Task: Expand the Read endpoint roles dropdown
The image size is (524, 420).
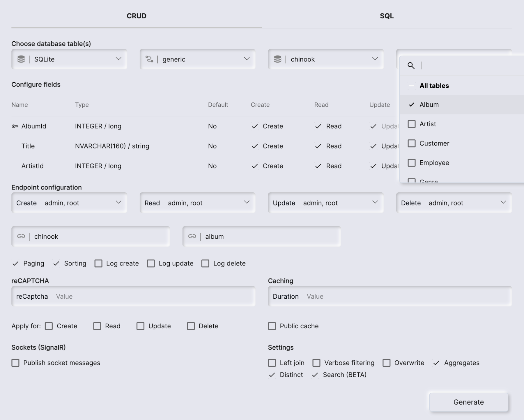Action: [x=247, y=203]
